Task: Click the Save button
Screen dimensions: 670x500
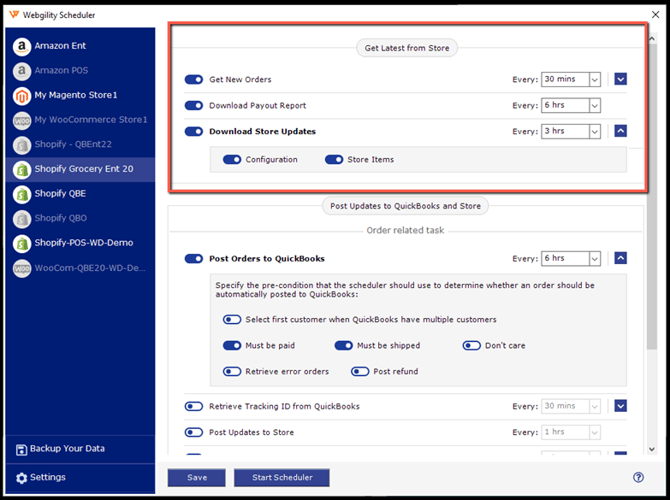Action: [x=197, y=477]
